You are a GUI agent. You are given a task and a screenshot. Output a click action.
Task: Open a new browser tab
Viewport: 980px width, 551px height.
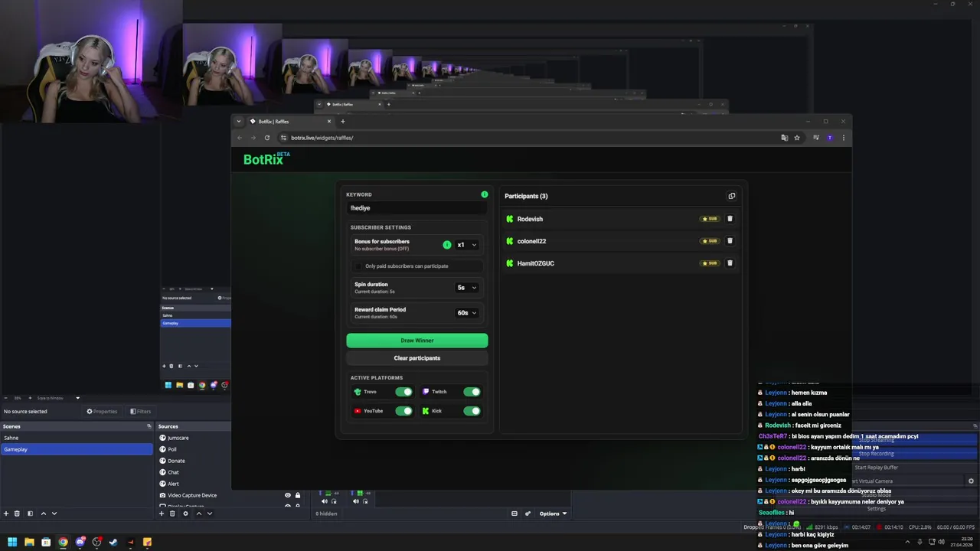(342, 121)
